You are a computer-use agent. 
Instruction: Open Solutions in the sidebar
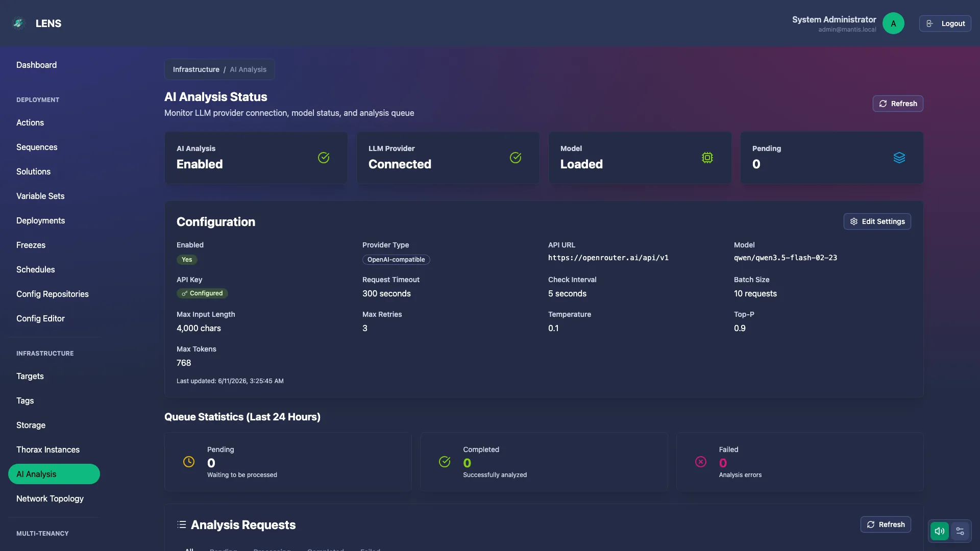[34, 171]
